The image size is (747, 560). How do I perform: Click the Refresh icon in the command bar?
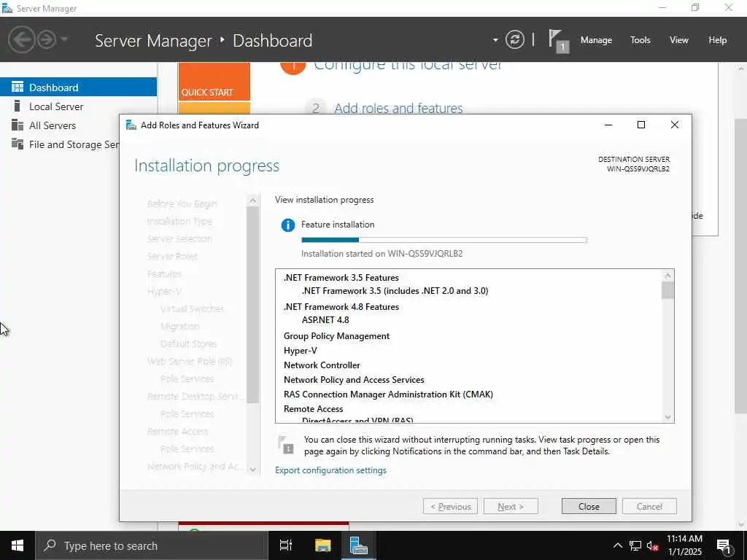click(515, 39)
